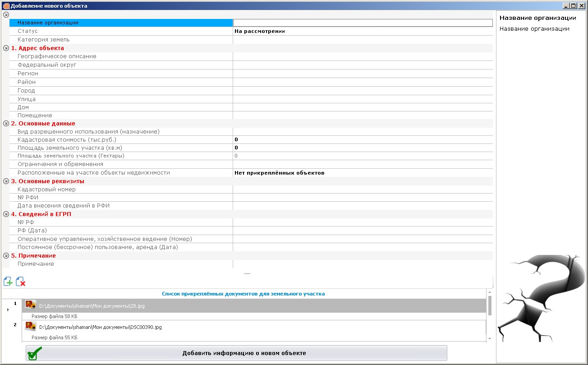Select the 'Площадь земельного участка (Гектары)' label
Screen dimensions: 588x365
[71, 156]
